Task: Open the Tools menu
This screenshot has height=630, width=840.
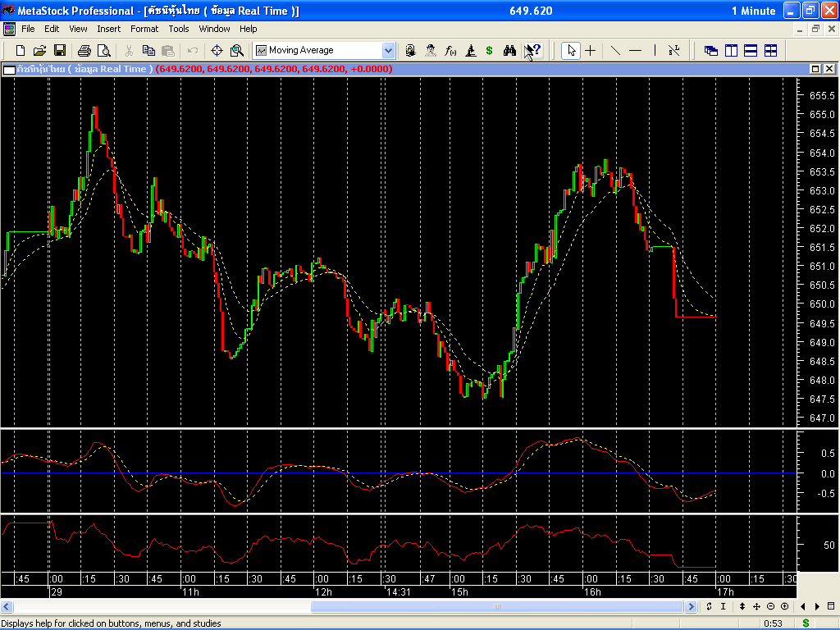Action: pos(178,29)
